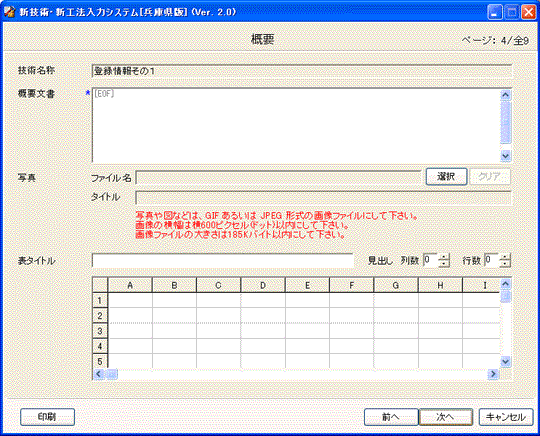Click the キャンセル button
540x436 pixels.
pyautogui.click(x=506, y=417)
